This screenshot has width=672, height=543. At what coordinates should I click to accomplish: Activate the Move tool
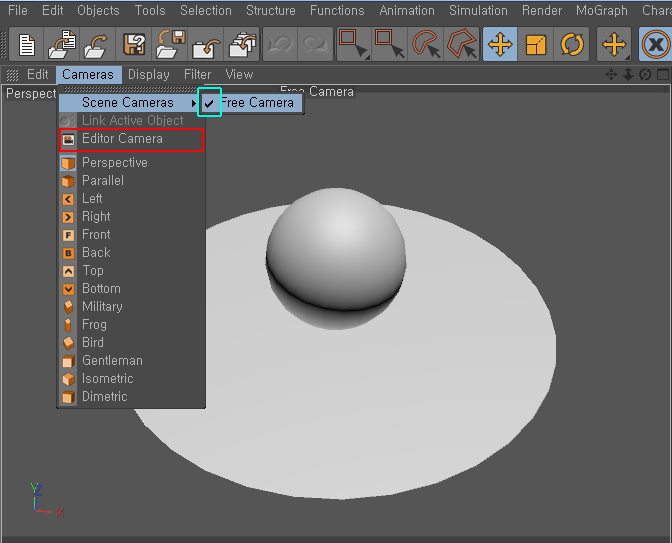[500, 45]
